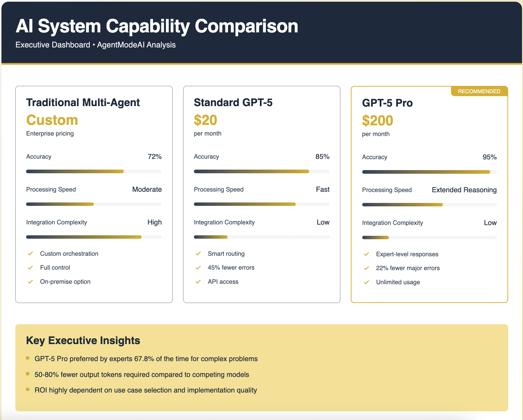Click the 72% accuracy value
Screen dimensions: 523x420
coord(155,156)
